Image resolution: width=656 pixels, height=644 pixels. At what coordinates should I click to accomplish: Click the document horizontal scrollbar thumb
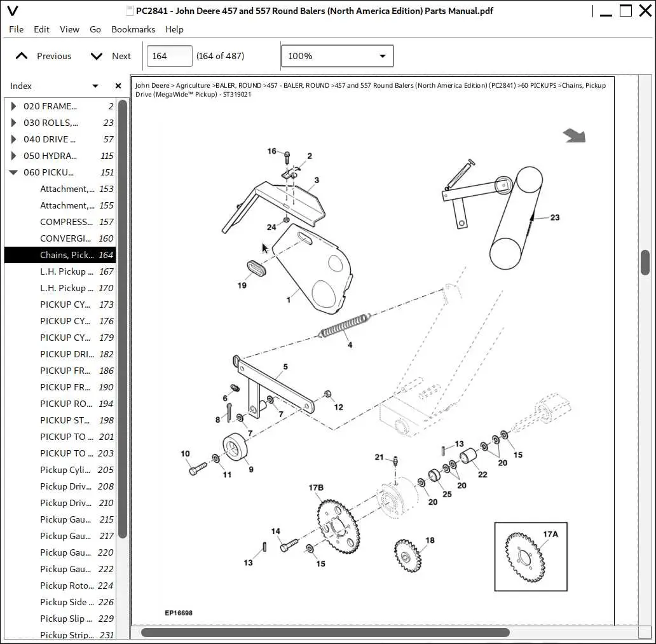(x=325, y=633)
